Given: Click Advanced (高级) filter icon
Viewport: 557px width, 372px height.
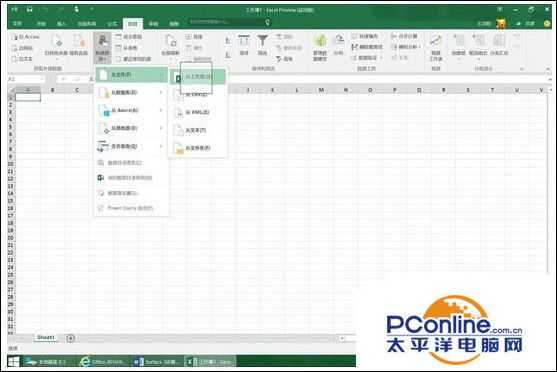Looking at the screenshot, I should (279, 59).
